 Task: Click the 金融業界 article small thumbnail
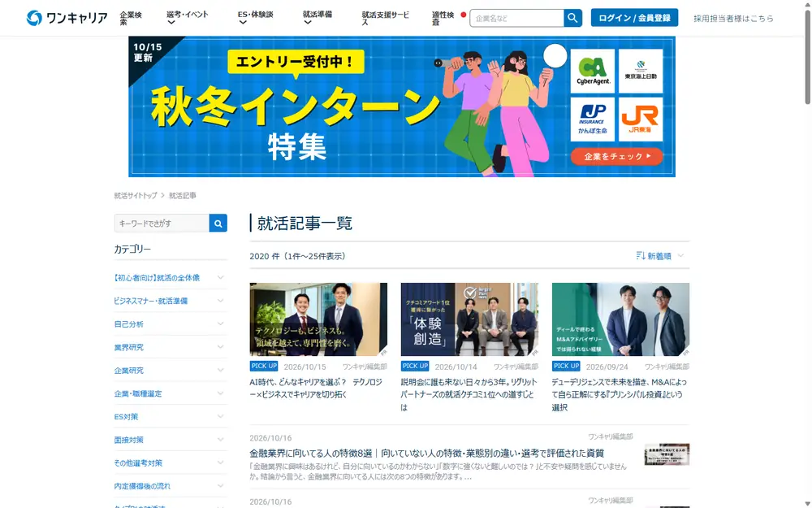point(667,454)
